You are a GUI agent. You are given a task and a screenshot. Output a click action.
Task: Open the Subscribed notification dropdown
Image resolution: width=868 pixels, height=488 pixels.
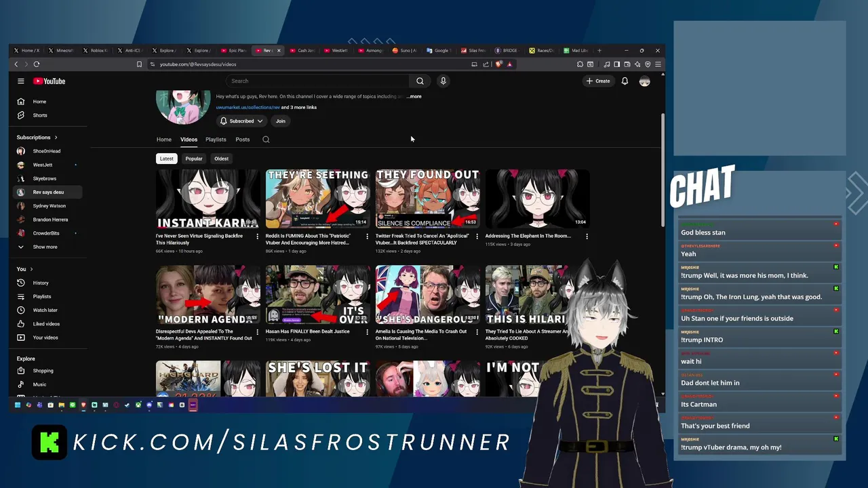pos(241,121)
